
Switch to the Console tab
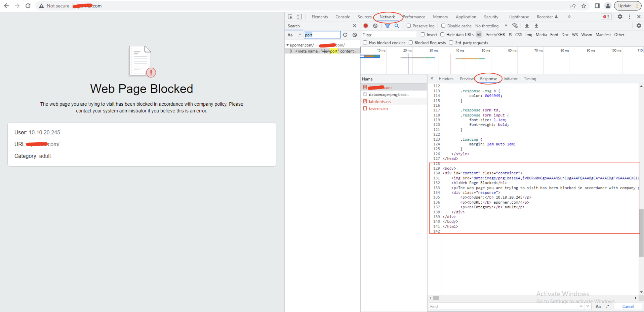click(343, 17)
